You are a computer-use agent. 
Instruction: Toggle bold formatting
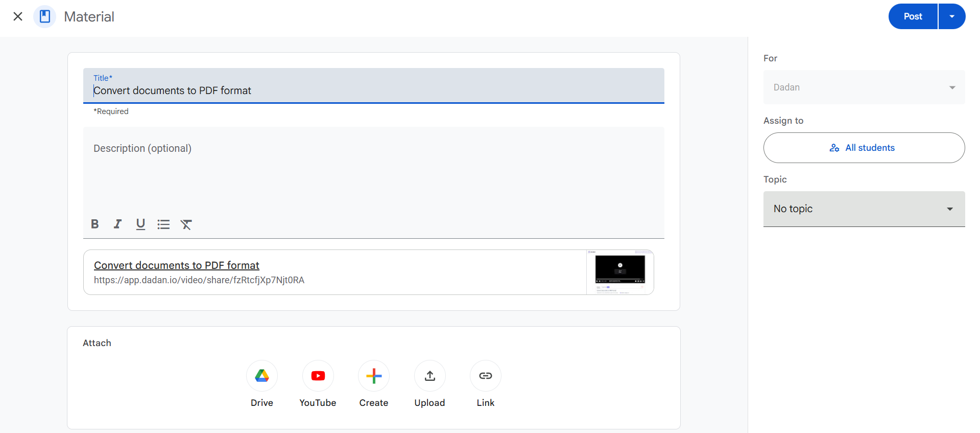coord(95,224)
